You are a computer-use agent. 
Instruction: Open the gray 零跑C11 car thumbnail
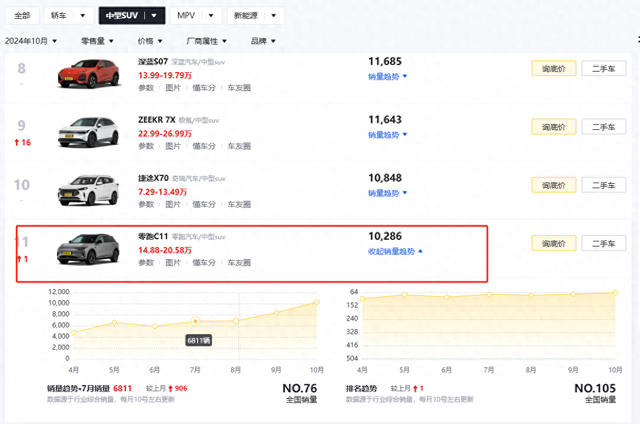tap(89, 249)
